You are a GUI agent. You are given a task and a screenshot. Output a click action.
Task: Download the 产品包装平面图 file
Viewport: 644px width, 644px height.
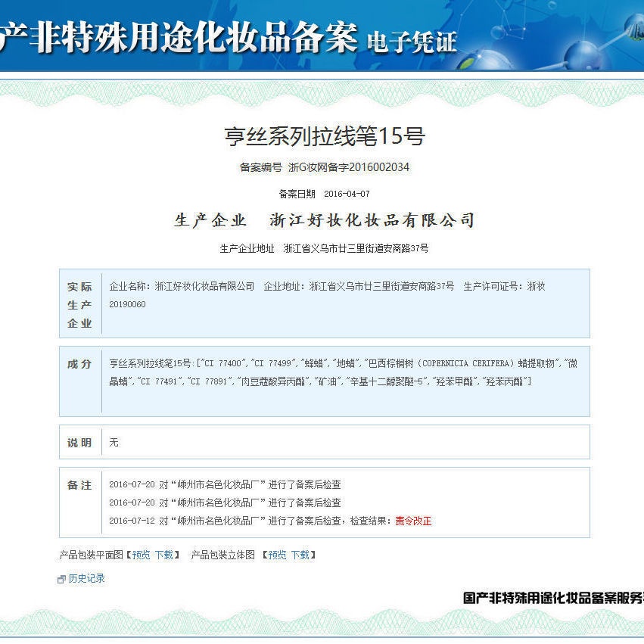(x=163, y=555)
